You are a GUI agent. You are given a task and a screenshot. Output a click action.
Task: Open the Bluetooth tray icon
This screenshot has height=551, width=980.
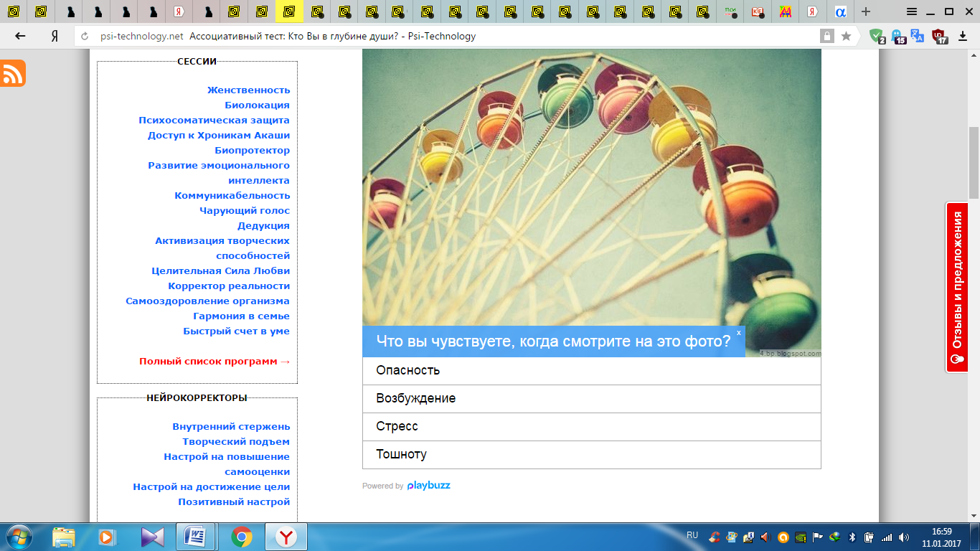(x=852, y=537)
